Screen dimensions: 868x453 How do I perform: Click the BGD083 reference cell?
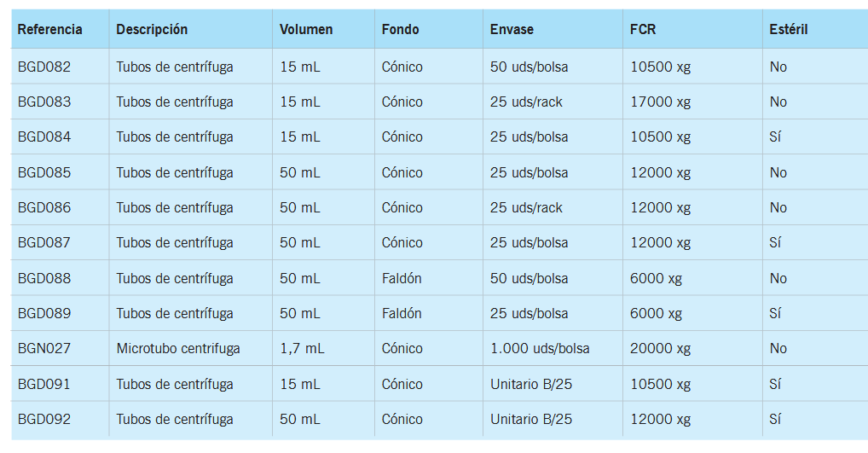pyautogui.click(x=44, y=102)
